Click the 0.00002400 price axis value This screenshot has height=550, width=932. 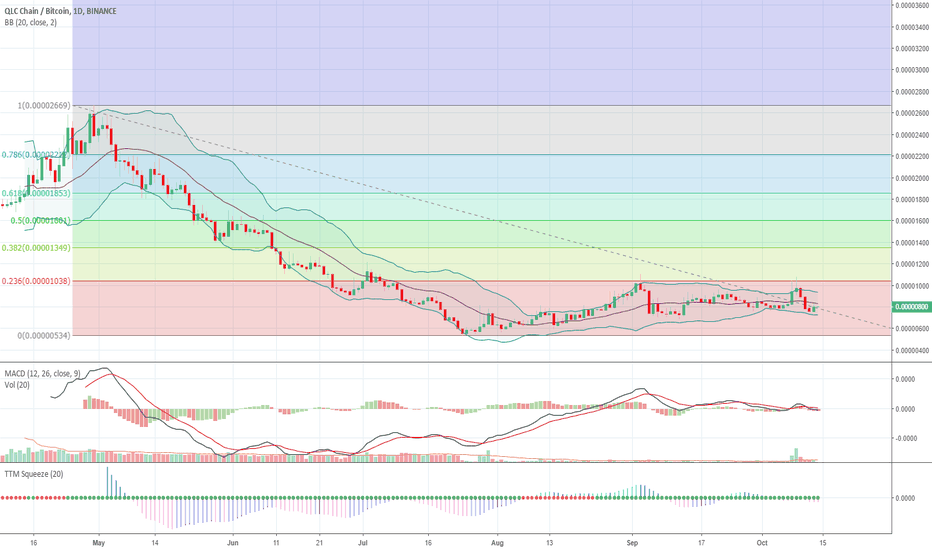(x=912, y=136)
